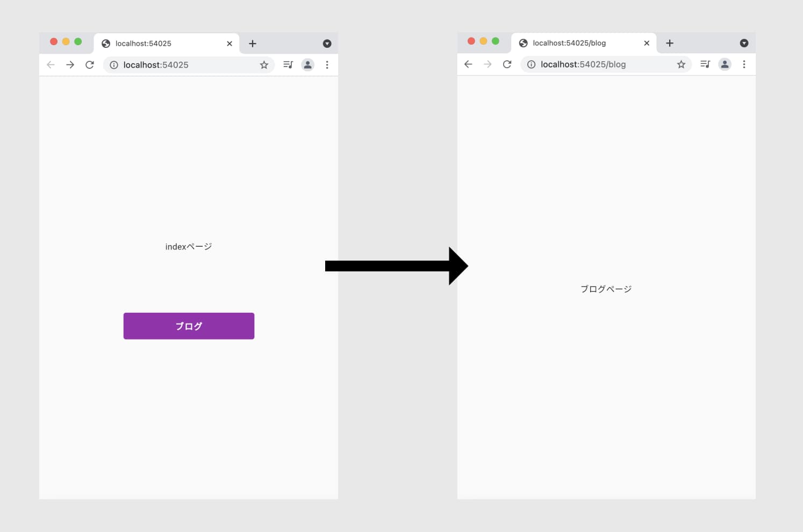
Task: Click red close button on right window
Action: 471,41
